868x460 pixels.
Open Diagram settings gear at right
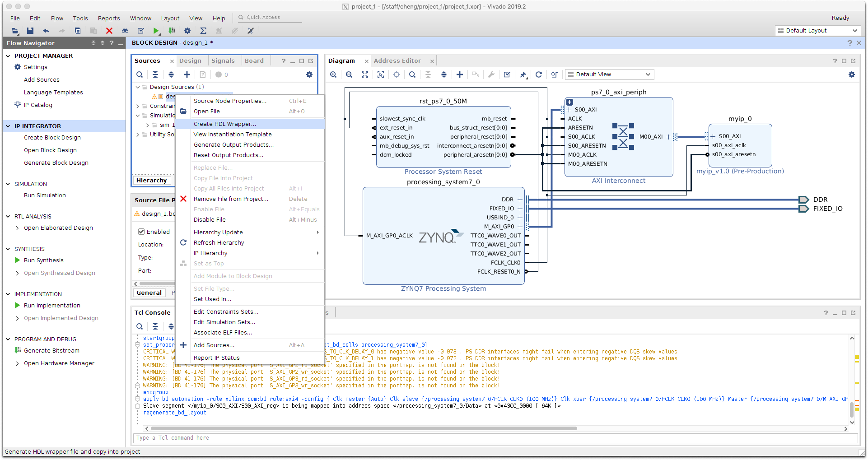pyautogui.click(x=852, y=74)
